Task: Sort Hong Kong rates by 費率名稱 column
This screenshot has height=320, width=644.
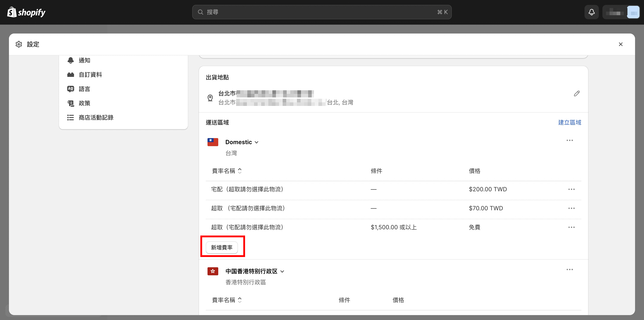Action: [x=227, y=300]
